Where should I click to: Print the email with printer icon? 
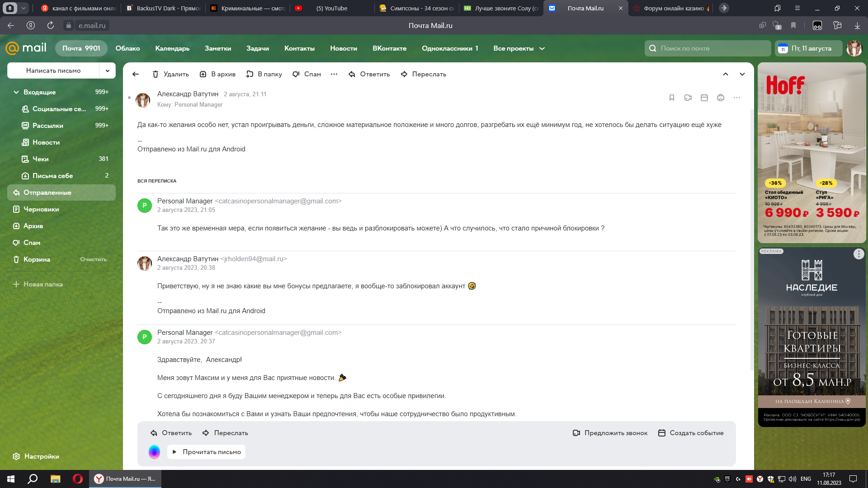[x=721, y=98]
